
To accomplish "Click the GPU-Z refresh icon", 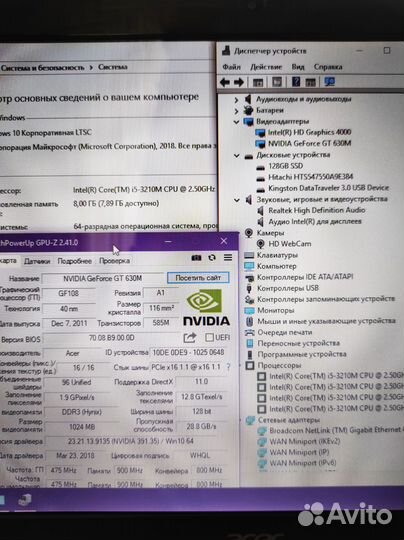I will point(212,258).
